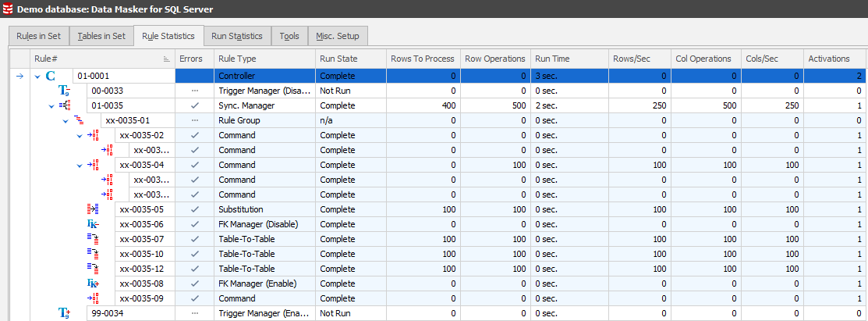Click the Controller rule icon for 01-0001
The image size is (868, 321).
51,76
